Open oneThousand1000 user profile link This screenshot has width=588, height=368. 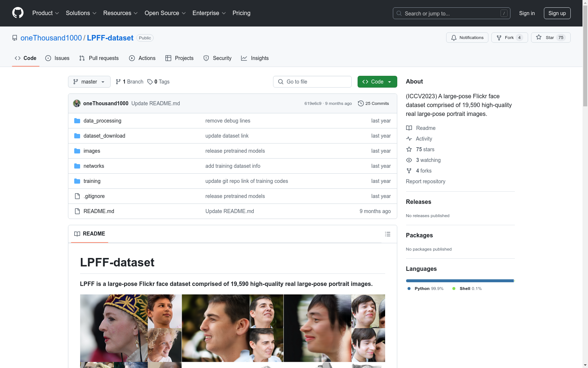click(x=51, y=38)
